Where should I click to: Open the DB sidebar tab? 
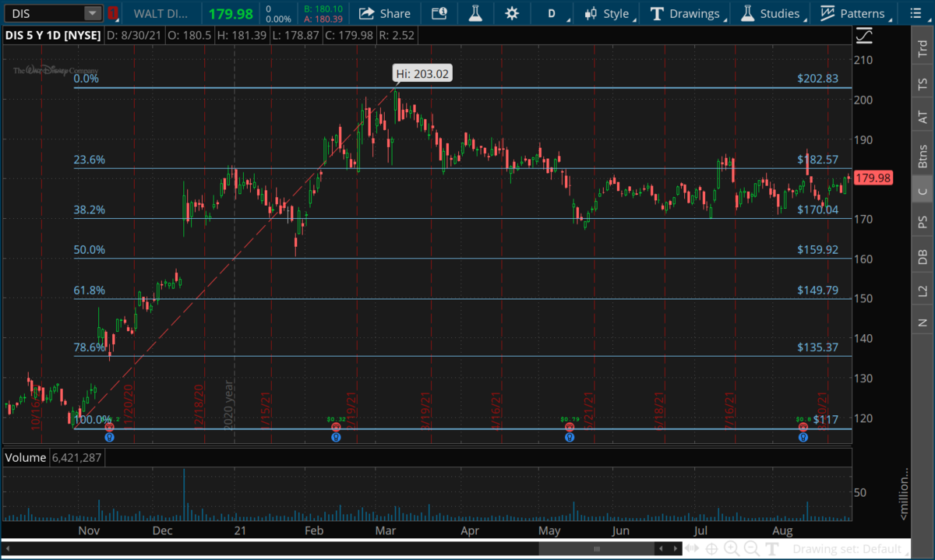click(923, 257)
